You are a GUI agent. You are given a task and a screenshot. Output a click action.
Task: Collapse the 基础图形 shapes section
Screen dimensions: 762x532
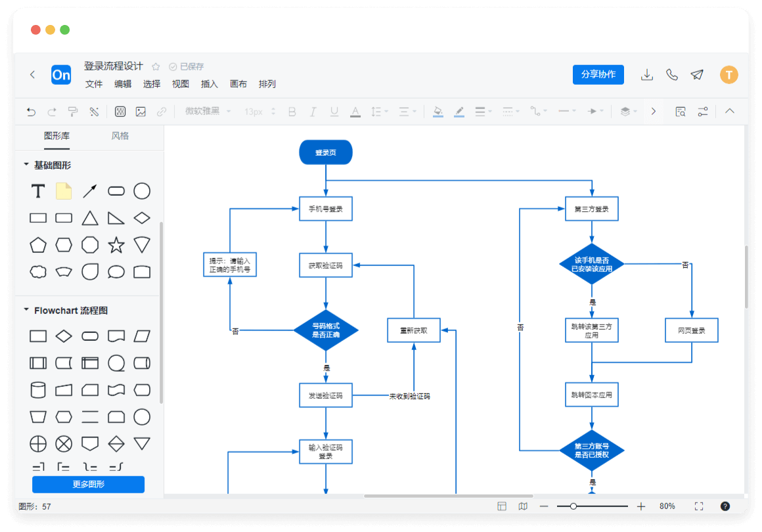point(26,165)
